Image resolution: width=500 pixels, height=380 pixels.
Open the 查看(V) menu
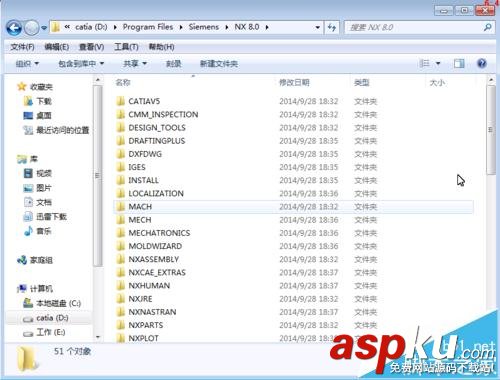(91, 47)
